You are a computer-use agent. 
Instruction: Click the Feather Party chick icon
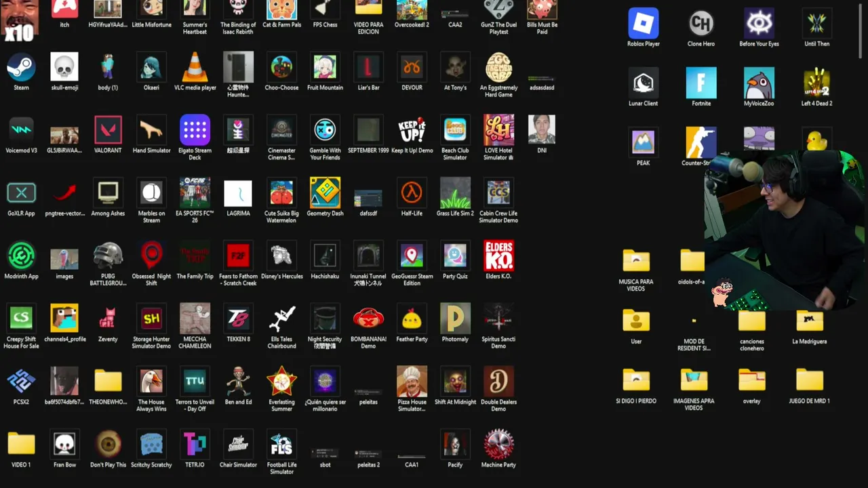412,319
